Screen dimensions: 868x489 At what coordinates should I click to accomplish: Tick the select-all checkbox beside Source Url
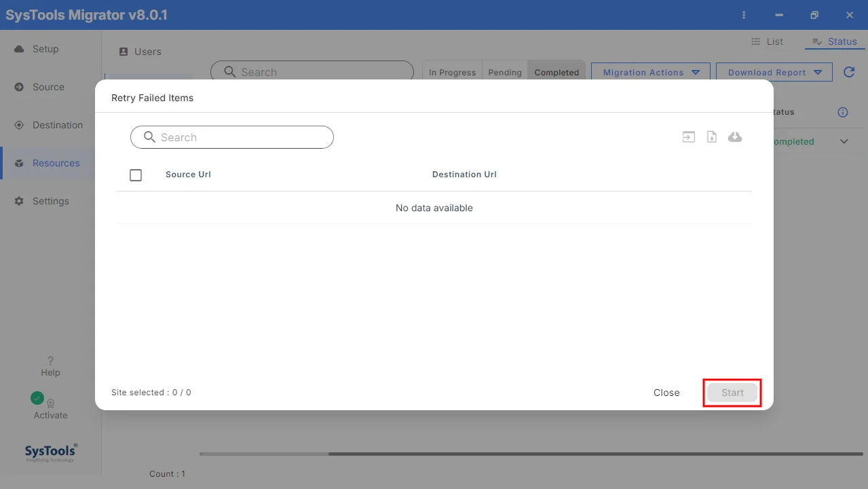[136, 175]
